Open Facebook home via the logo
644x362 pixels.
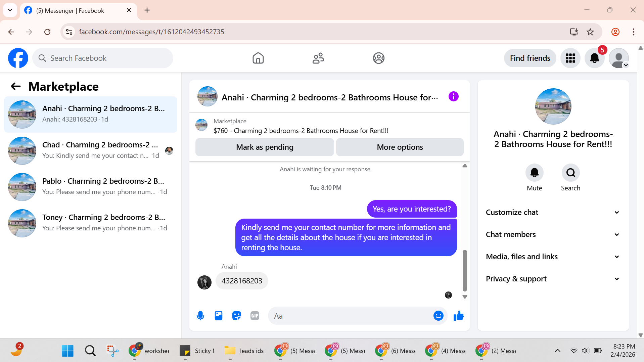[18, 58]
